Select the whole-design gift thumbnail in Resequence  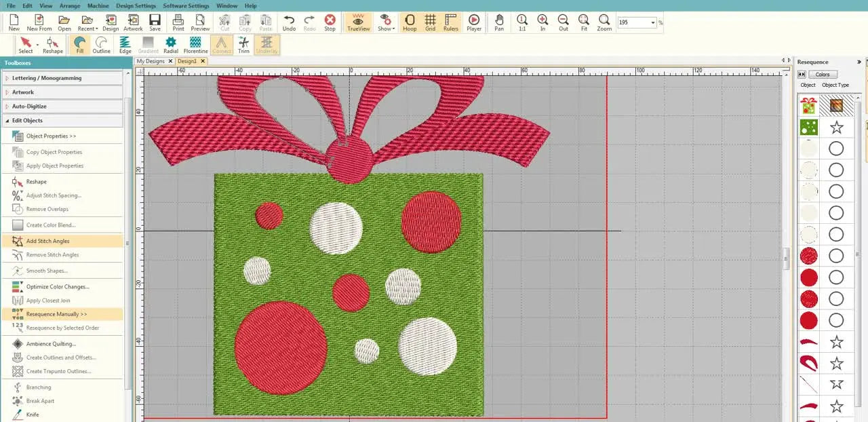point(808,105)
